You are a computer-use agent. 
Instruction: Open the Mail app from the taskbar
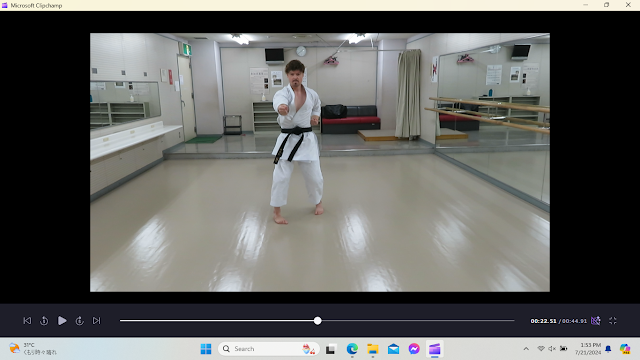click(393, 349)
